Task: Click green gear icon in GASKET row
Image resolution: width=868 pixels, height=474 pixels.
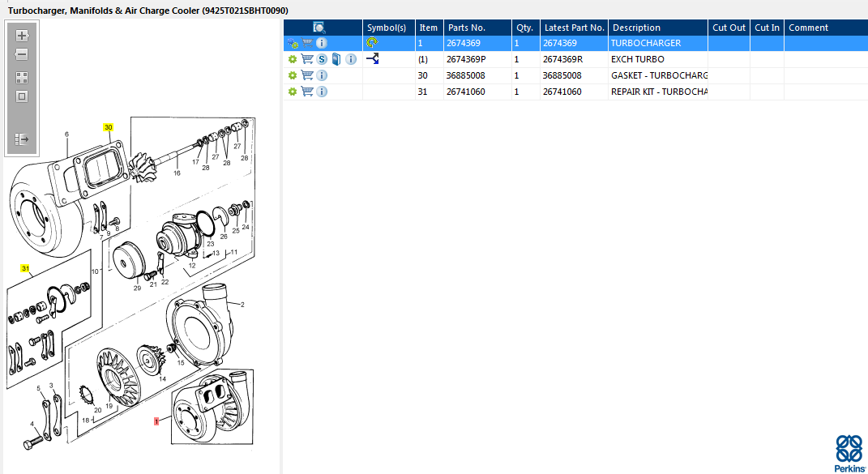Action: point(293,75)
